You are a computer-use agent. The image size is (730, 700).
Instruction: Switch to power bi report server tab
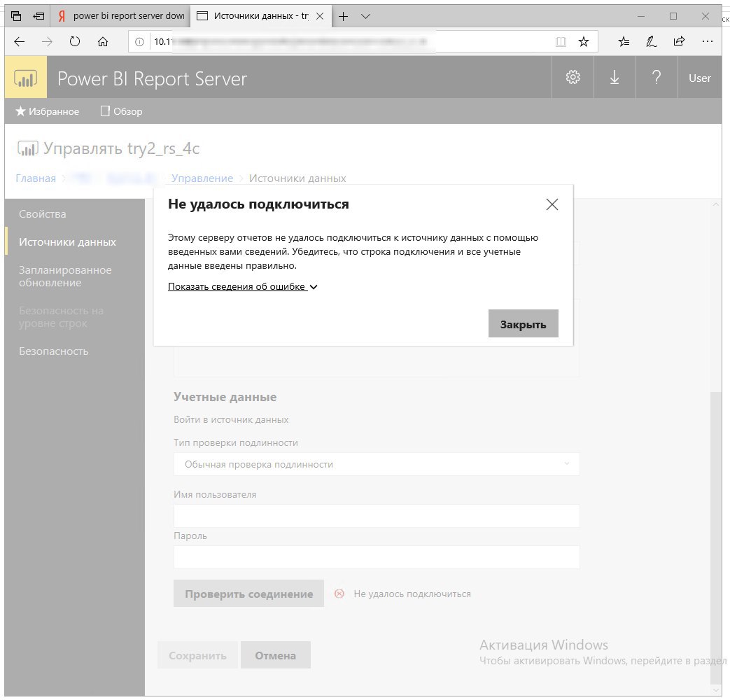click(121, 16)
